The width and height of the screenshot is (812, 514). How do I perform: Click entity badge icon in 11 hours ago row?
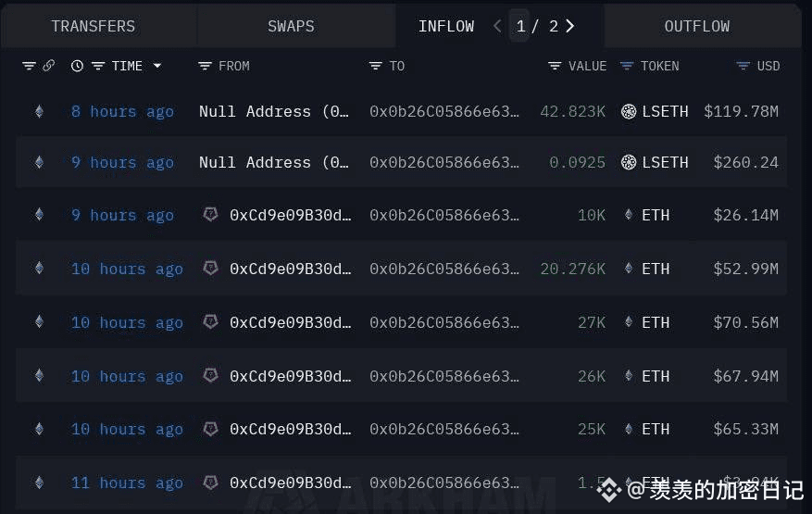210,482
